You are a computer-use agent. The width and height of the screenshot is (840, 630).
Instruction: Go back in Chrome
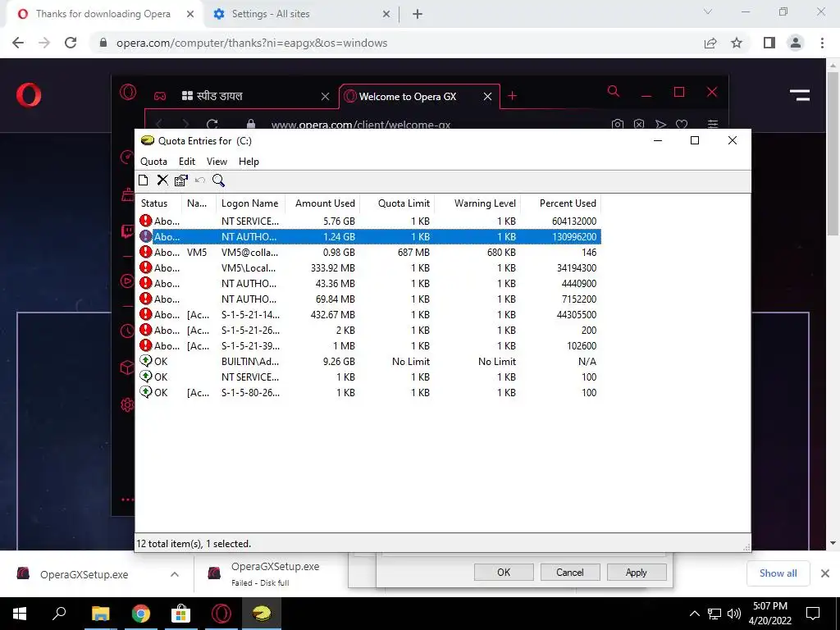tap(18, 43)
